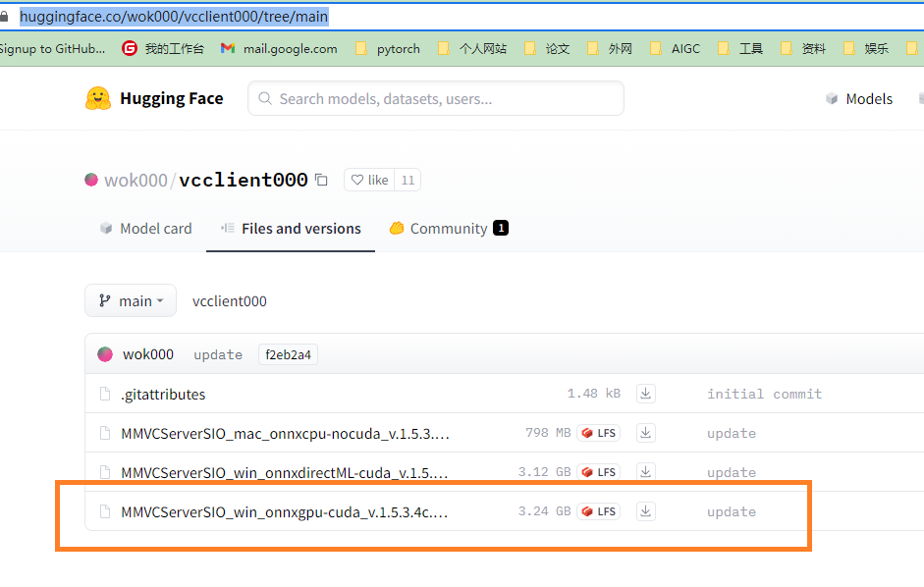Viewport: 924px width, 587px height.
Task: Click the browser address bar URL
Action: click(x=174, y=17)
